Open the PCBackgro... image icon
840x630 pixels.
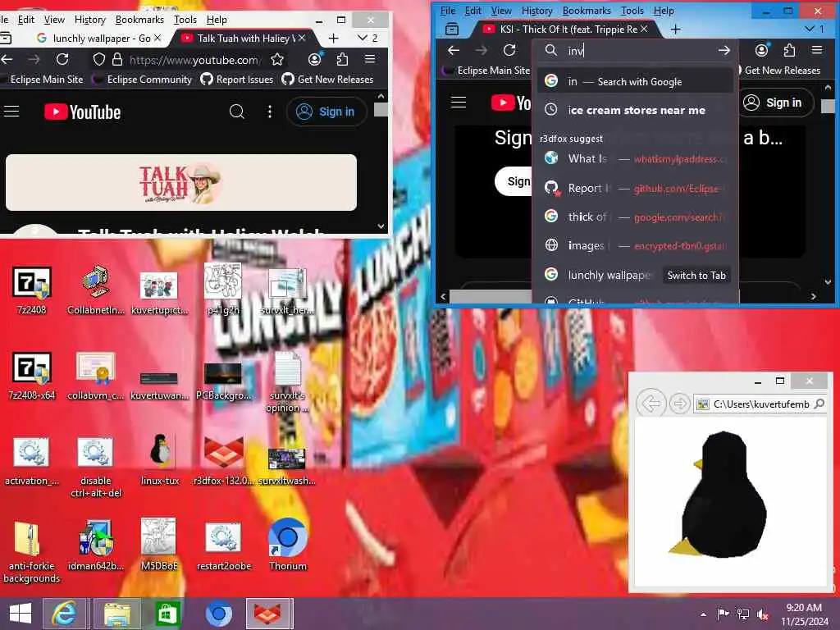pyautogui.click(x=223, y=381)
